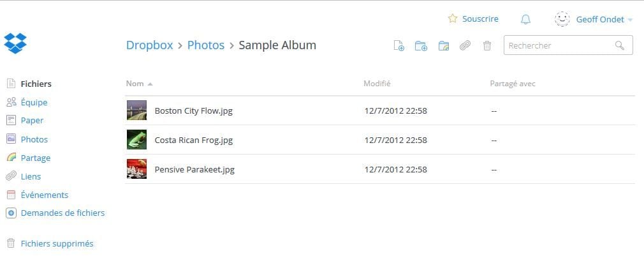This screenshot has height=258, width=644.
Task: Open Équipe in the sidebar
Action: (34, 102)
